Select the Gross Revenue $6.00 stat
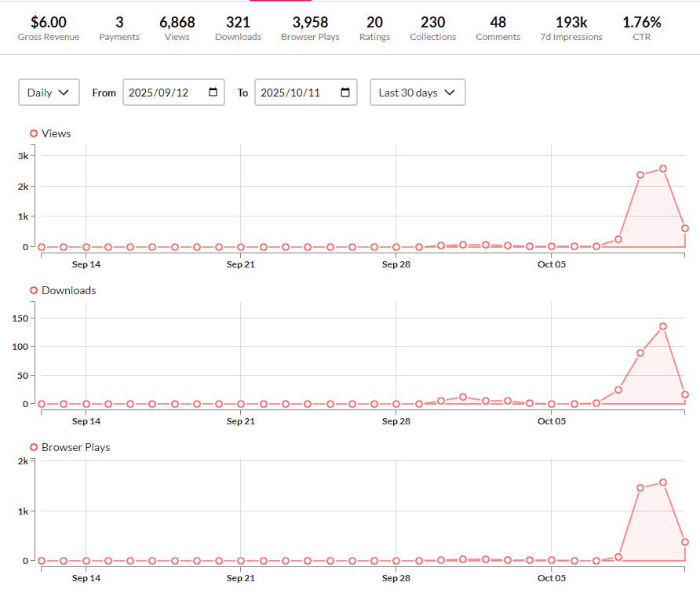 coord(49,28)
